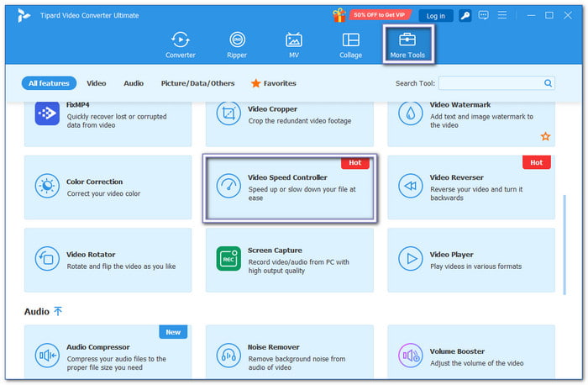Open the Converter module
Screen dimensions: 588x385
pyautogui.click(x=181, y=45)
